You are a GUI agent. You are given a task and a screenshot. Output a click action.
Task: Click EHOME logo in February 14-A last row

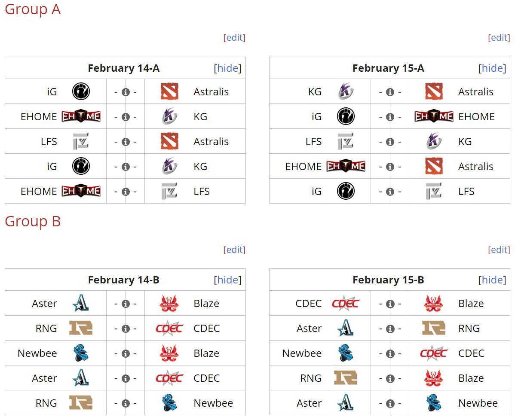(81, 191)
